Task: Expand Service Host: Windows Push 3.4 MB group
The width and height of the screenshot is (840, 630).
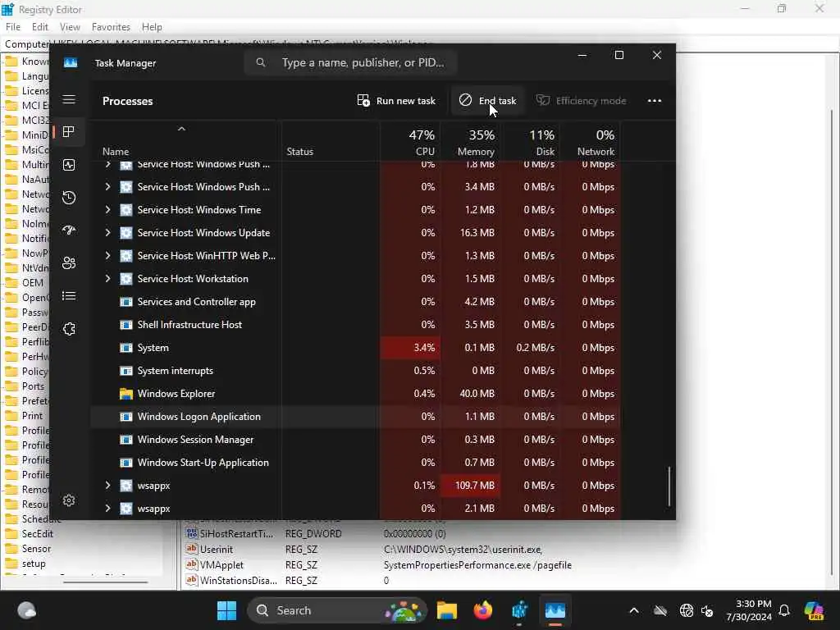Action: [x=107, y=186]
